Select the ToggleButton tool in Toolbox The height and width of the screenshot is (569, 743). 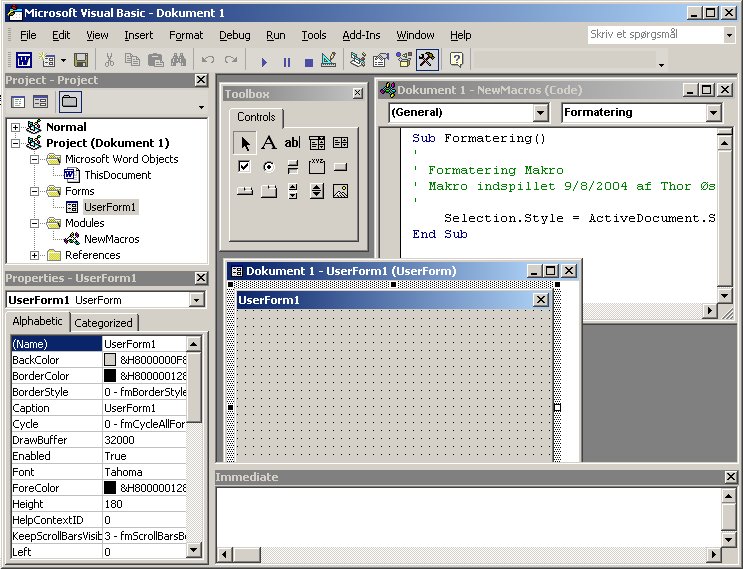click(x=292, y=167)
